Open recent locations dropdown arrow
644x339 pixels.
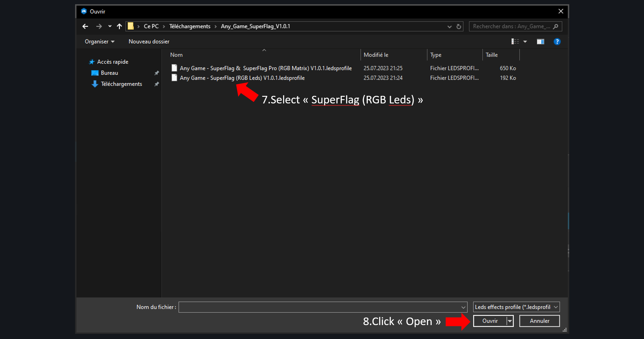(110, 26)
